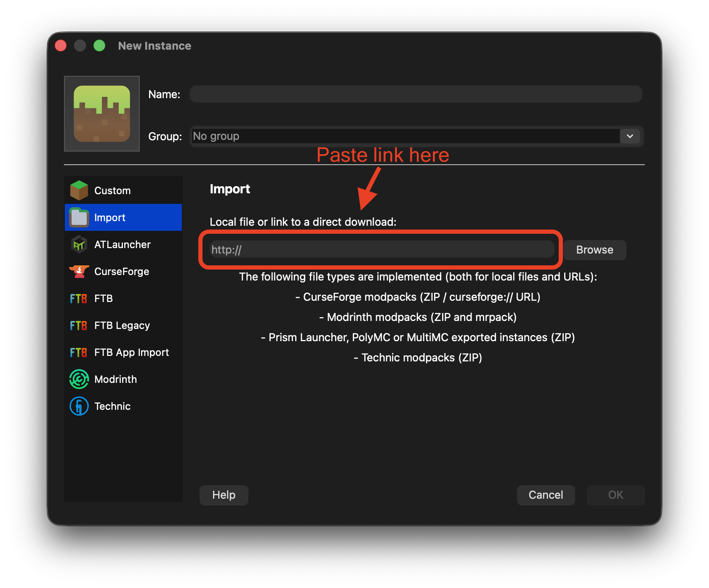Expand the Group dropdown arrow
This screenshot has width=709, height=588.
pyautogui.click(x=630, y=136)
